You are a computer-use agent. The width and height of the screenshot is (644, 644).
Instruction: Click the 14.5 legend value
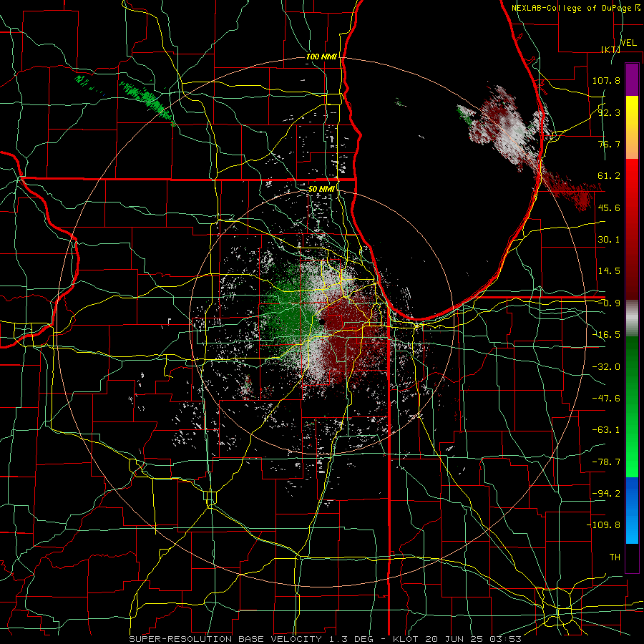(609, 271)
